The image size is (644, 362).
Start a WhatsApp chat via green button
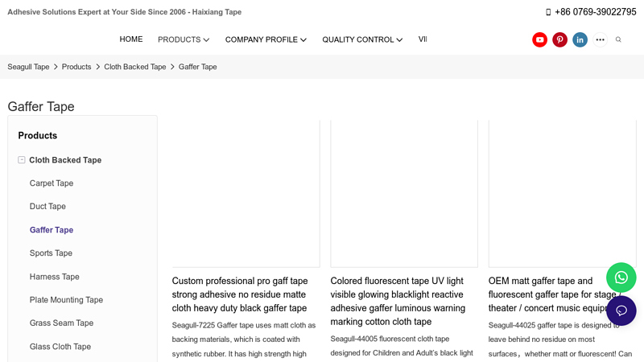pyautogui.click(x=621, y=278)
